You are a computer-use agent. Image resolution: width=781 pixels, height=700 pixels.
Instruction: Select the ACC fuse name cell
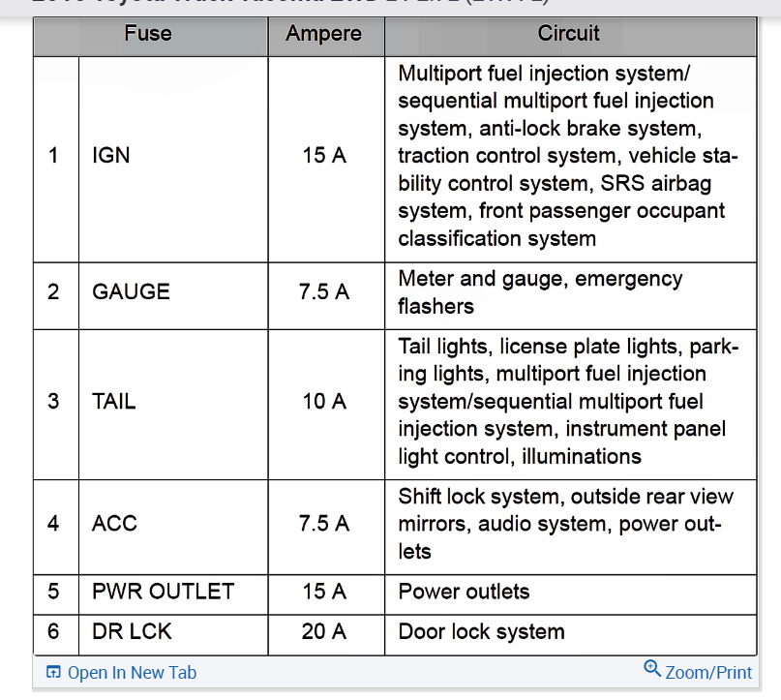pyautogui.click(x=114, y=524)
